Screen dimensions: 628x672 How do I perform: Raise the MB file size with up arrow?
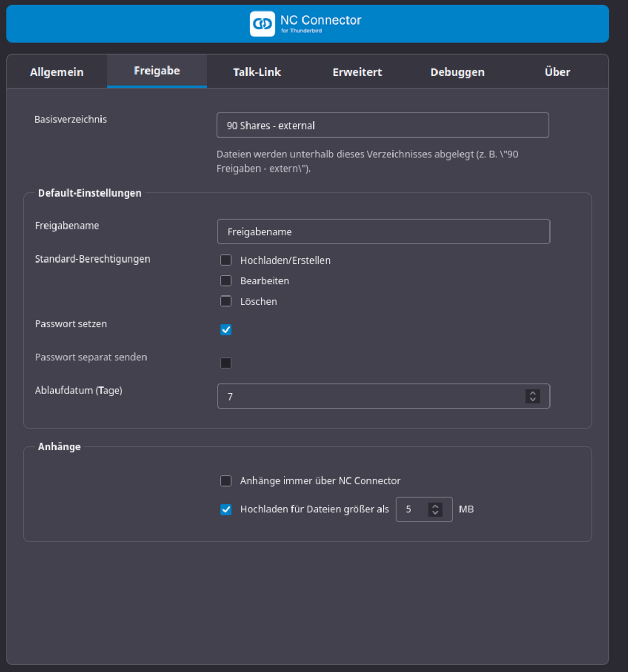point(435,506)
